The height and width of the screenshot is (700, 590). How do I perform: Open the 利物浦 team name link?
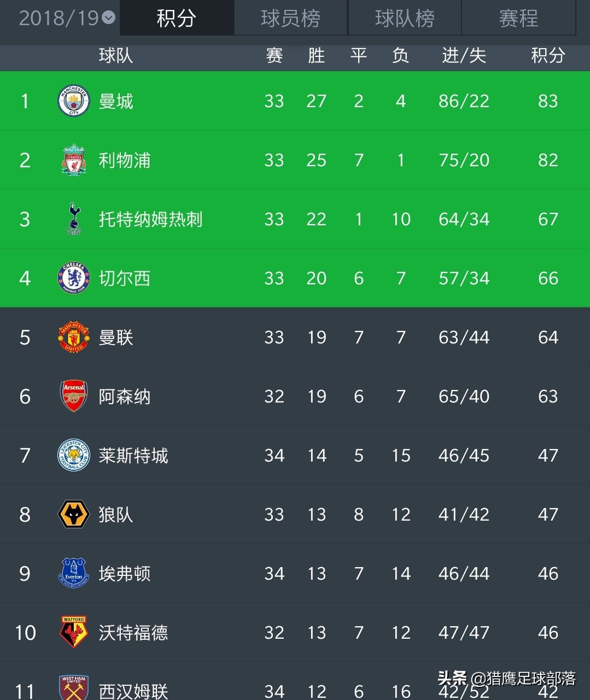[x=125, y=160]
